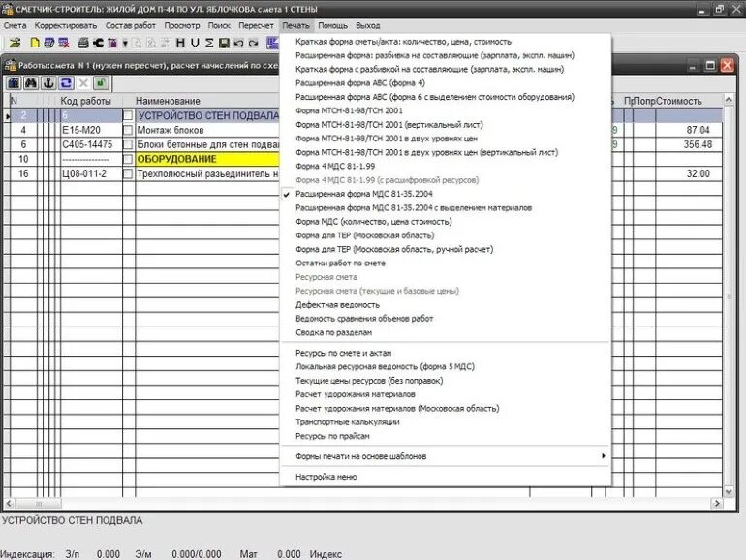
Task: Select the cell with code Е15-М20
Action: coord(91,131)
